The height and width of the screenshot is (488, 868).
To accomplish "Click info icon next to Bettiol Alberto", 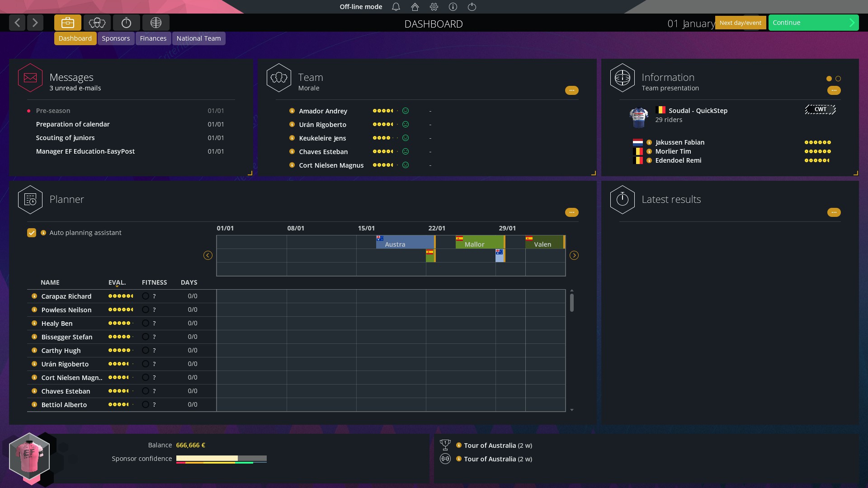I will coord(34,404).
